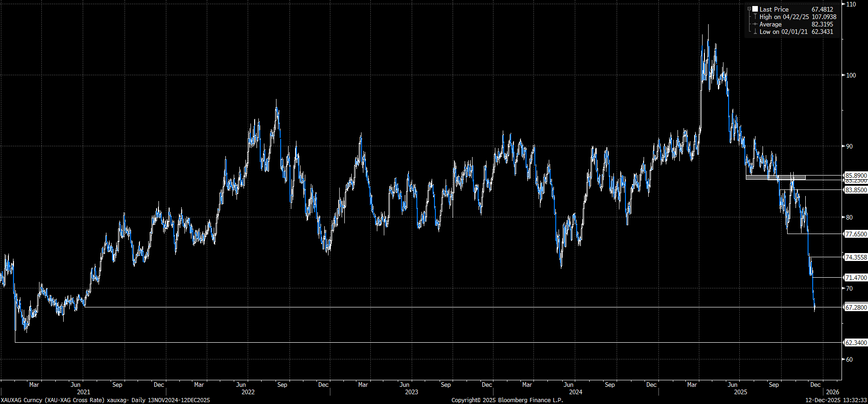Collapse the legend tree with minus box
Viewport: 868px width, 404px height.
pyautogui.click(x=750, y=9)
